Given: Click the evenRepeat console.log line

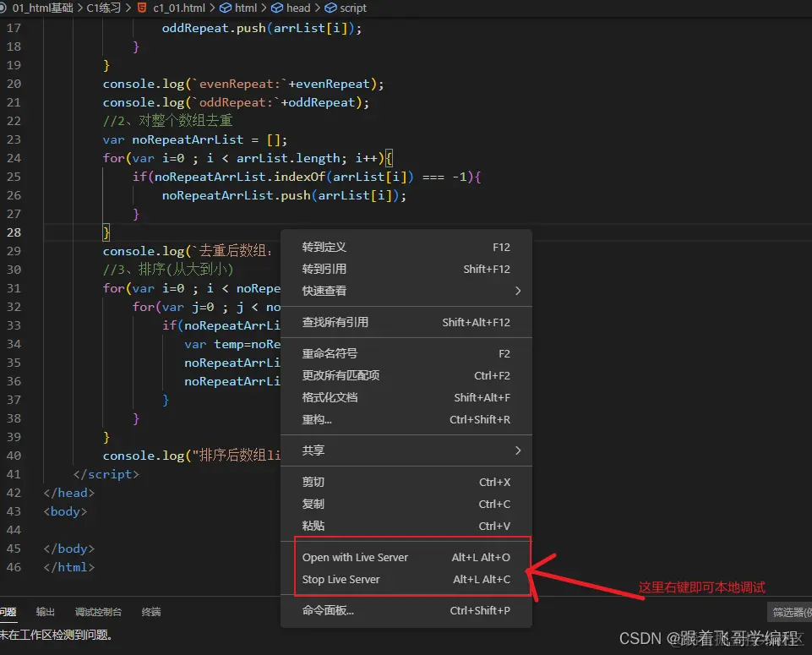Looking at the screenshot, I should [243, 84].
